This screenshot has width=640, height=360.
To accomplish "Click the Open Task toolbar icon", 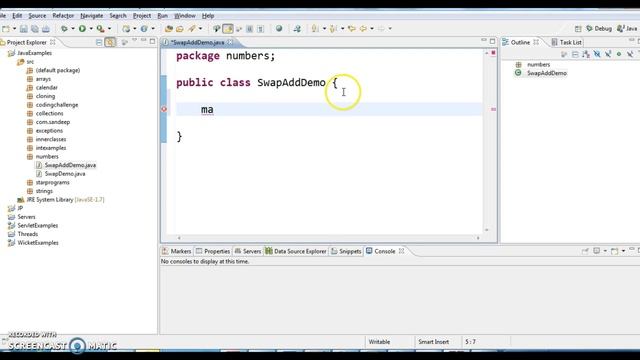I will point(180,29).
